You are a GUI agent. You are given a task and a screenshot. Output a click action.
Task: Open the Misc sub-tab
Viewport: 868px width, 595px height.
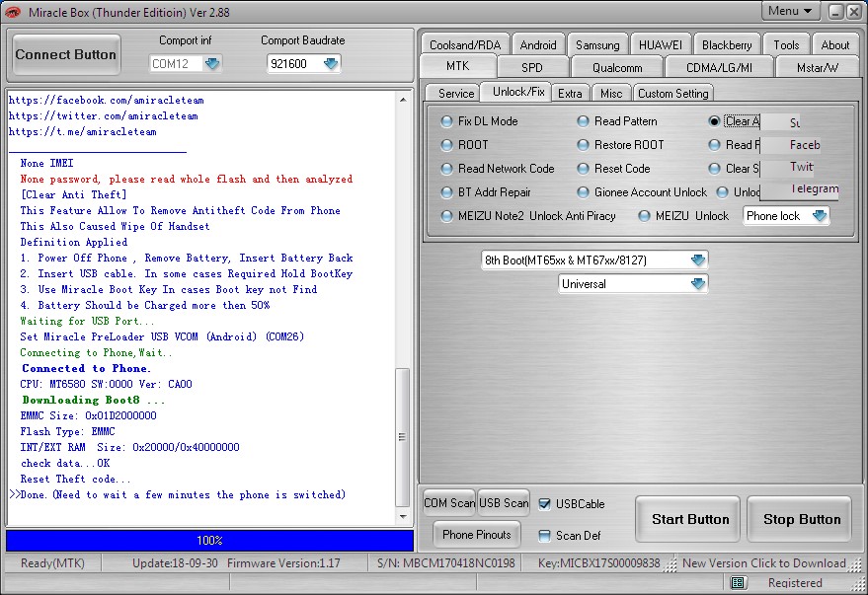coord(611,94)
